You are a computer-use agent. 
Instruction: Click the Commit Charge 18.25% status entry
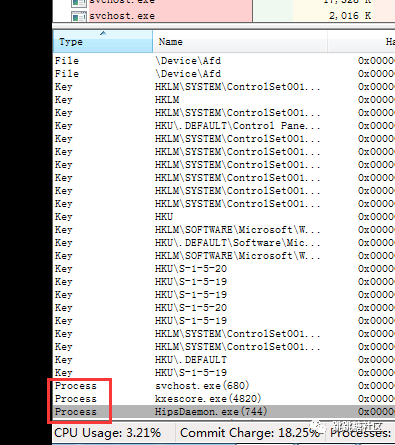[250, 433]
